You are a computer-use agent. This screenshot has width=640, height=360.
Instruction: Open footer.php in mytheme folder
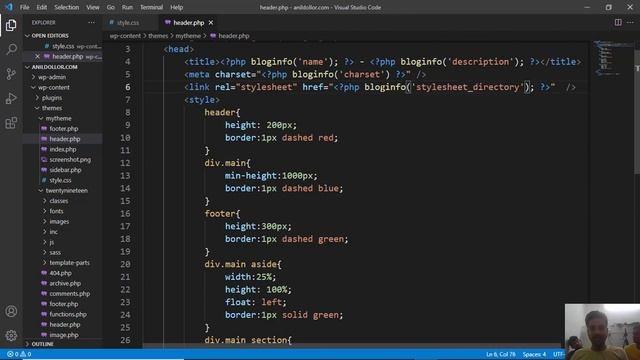click(x=63, y=129)
